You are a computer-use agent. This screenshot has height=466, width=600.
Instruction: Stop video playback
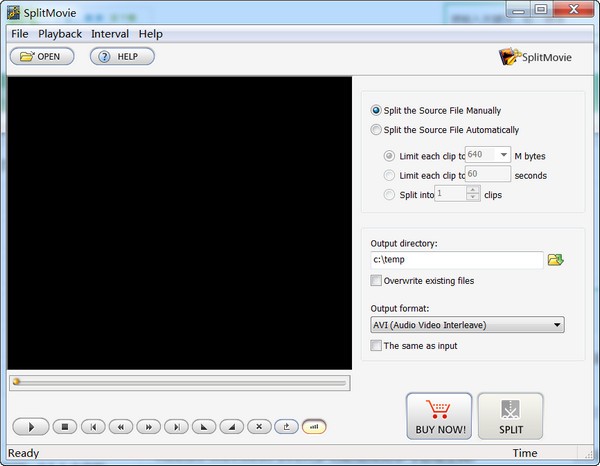pos(65,427)
